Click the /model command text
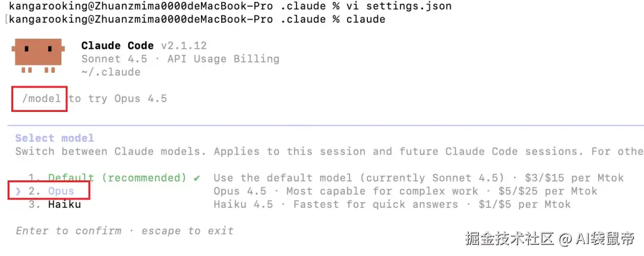 click(42, 98)
